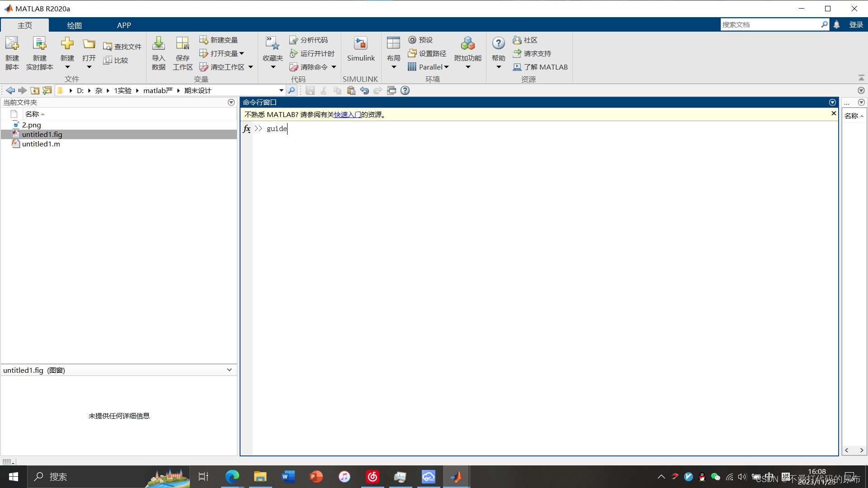Click the Name (名称) column header

click(x=35, y=114)
